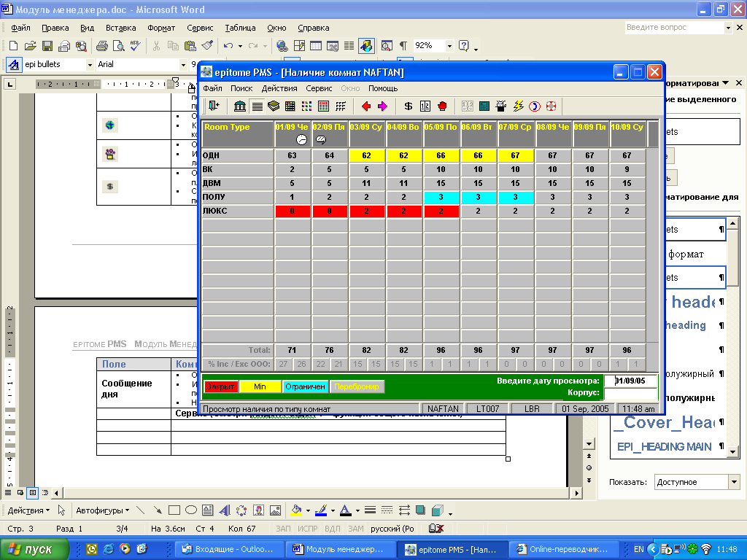Click the yellow Min legend swatch

pos(260,386)
